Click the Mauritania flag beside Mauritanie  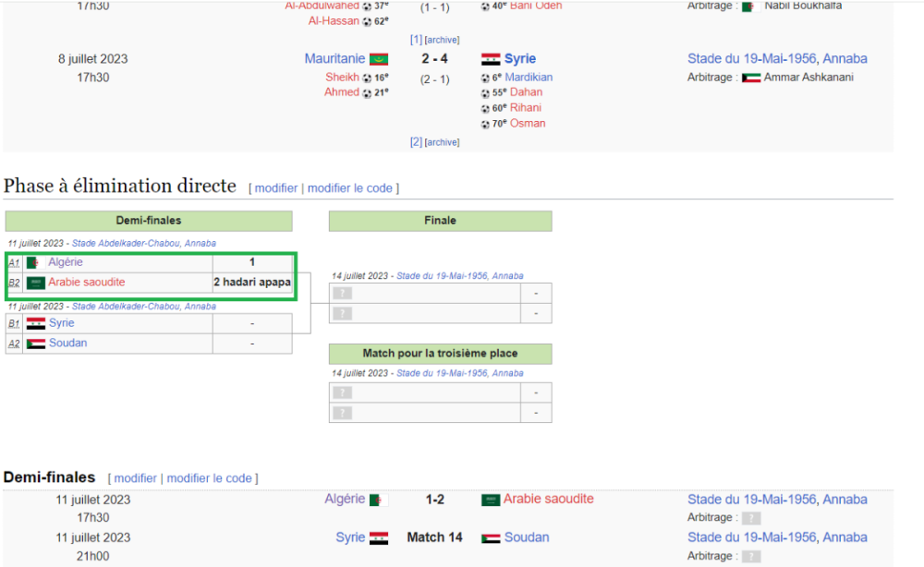pyautogui.click(x=379, y=59)
